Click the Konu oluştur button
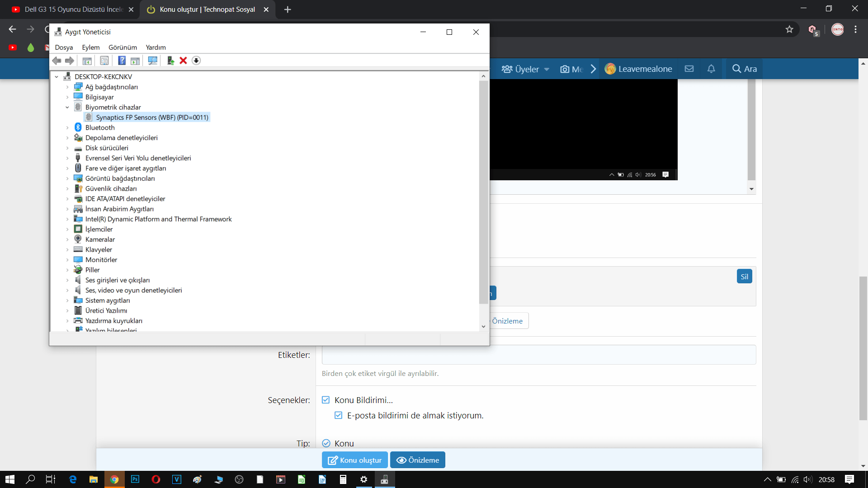This screenshot has height=488, width=868. [354, 460]
